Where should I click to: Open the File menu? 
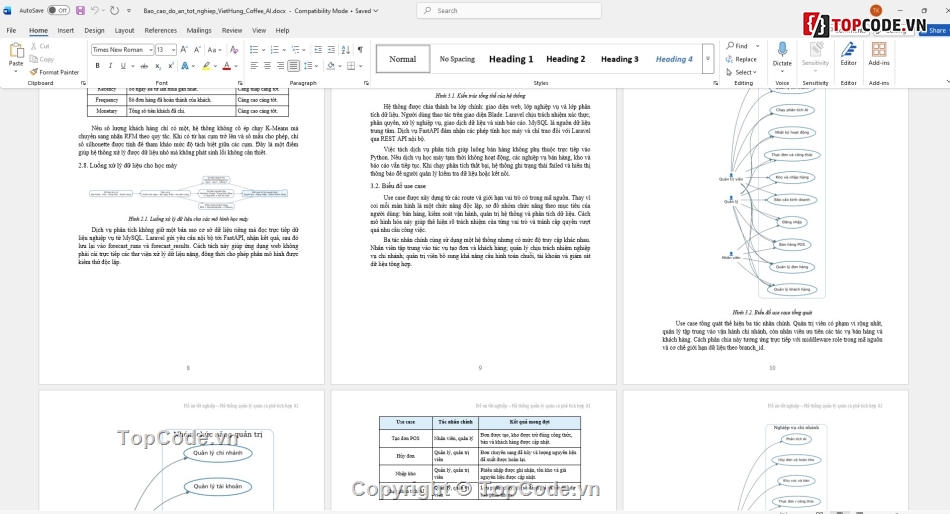11,30
